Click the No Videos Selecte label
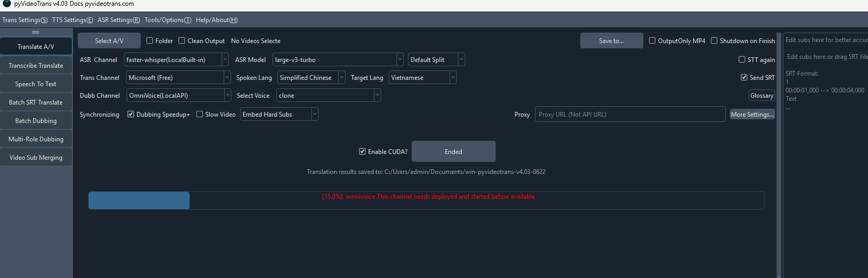 (x=256, y=41)
